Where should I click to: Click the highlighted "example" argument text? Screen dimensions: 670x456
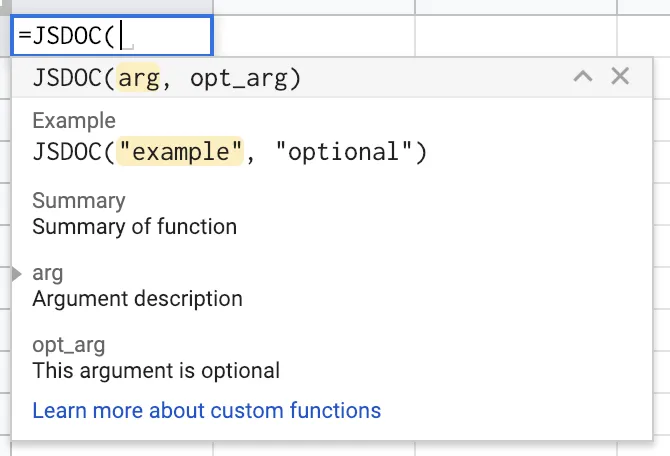point(181,152)
